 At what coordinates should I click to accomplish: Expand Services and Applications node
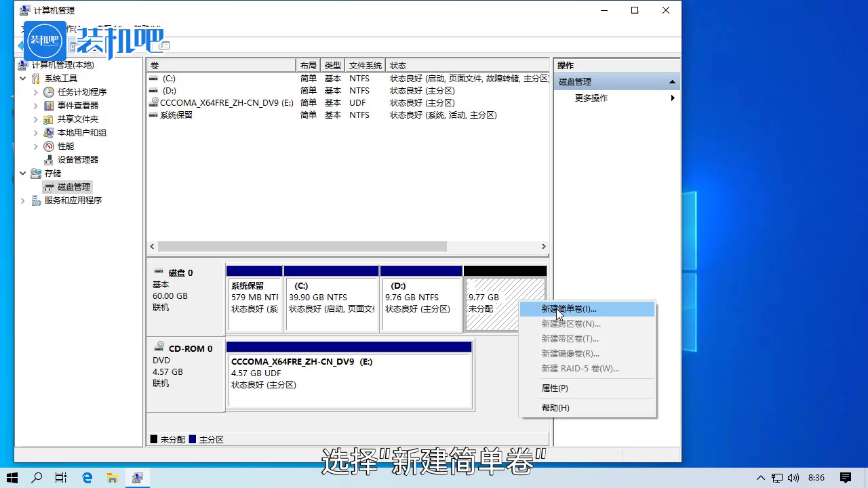click(x=23, y=201)
